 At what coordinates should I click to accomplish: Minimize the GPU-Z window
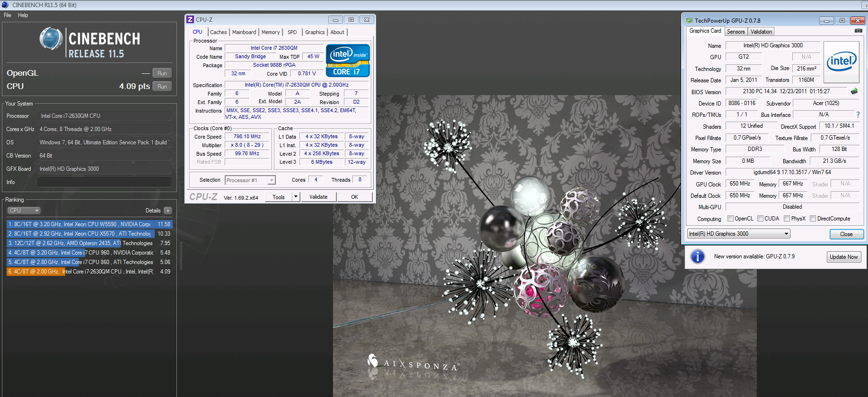coord(826,21)
